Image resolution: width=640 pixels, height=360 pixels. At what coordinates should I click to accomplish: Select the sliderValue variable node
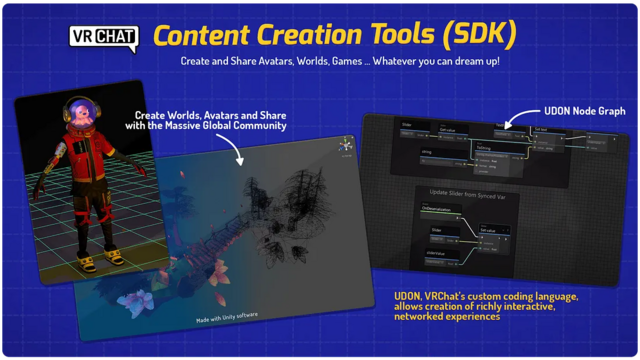442,258
